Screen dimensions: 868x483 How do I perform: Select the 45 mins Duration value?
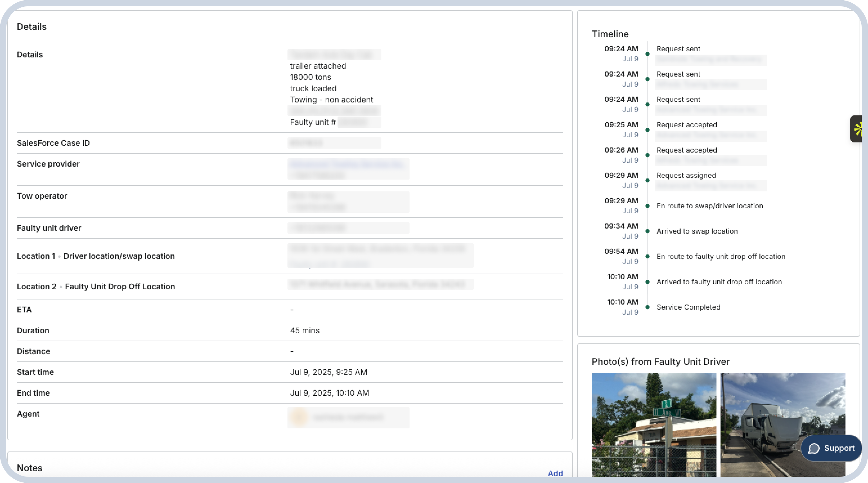tap(305, 330)
